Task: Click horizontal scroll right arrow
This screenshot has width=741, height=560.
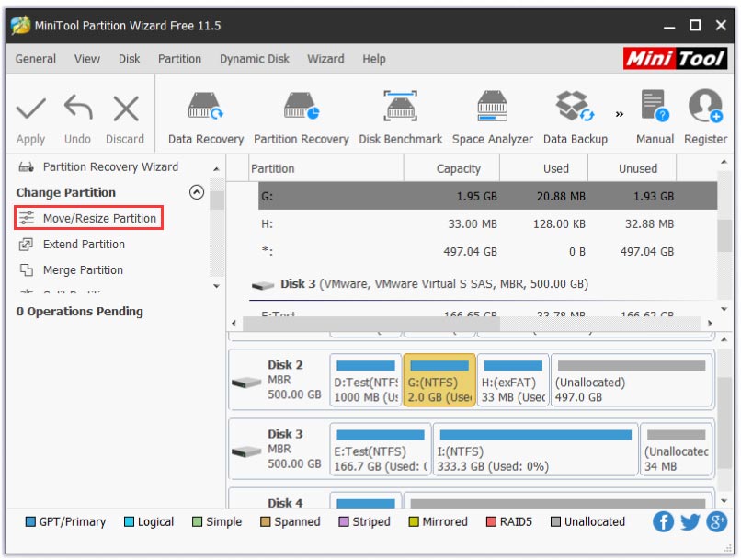Action: 710,324
